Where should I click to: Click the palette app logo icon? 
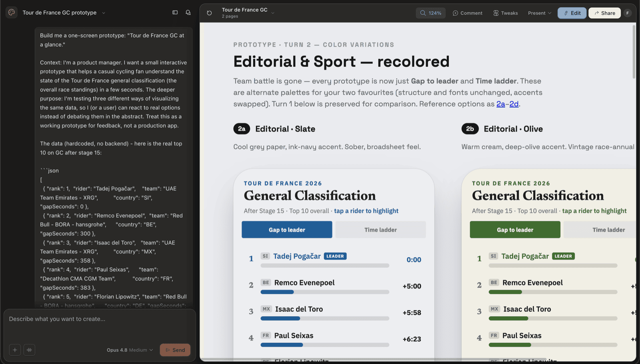pos(12,12)
